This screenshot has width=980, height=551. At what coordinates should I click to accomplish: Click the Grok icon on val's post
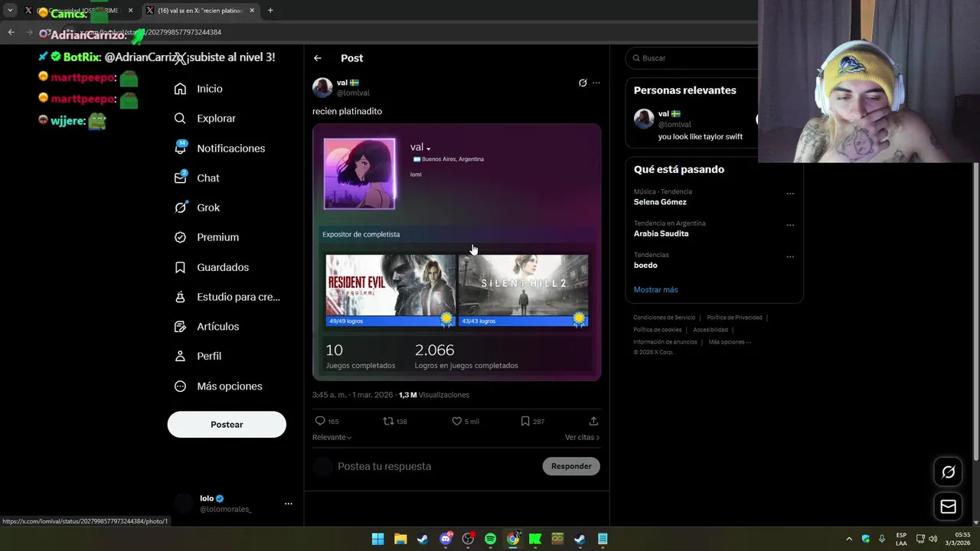point(583,83)
